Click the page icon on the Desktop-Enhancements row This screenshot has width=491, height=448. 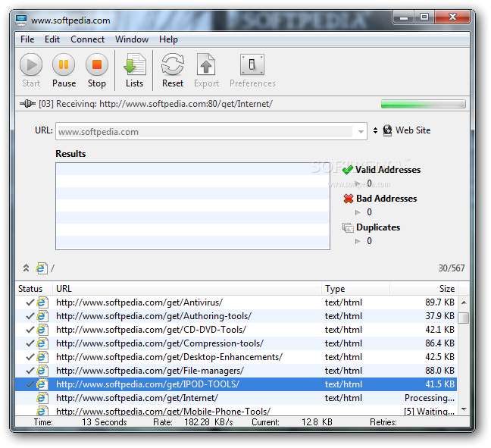coord(42,357)
